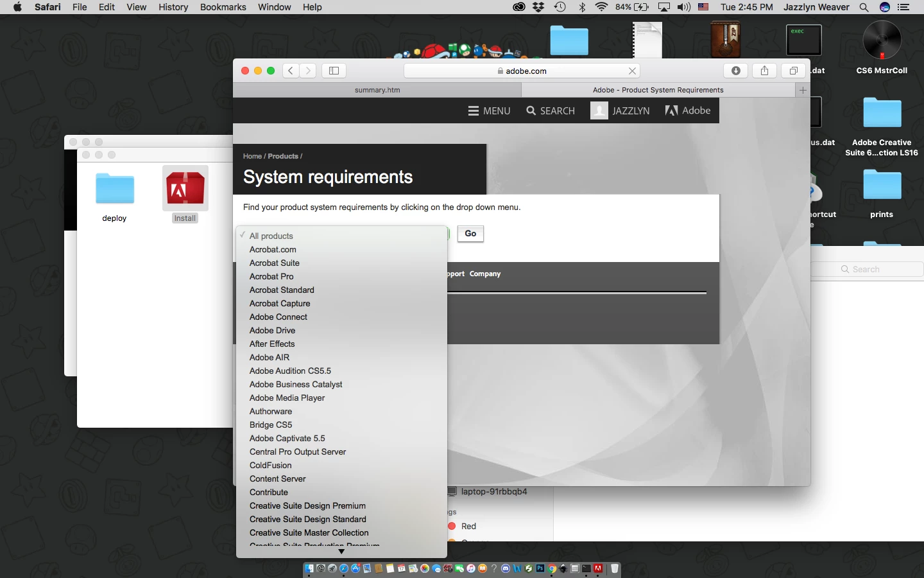Open the App Store in Dock
The image size is (924, 578).
pos(355,568)
